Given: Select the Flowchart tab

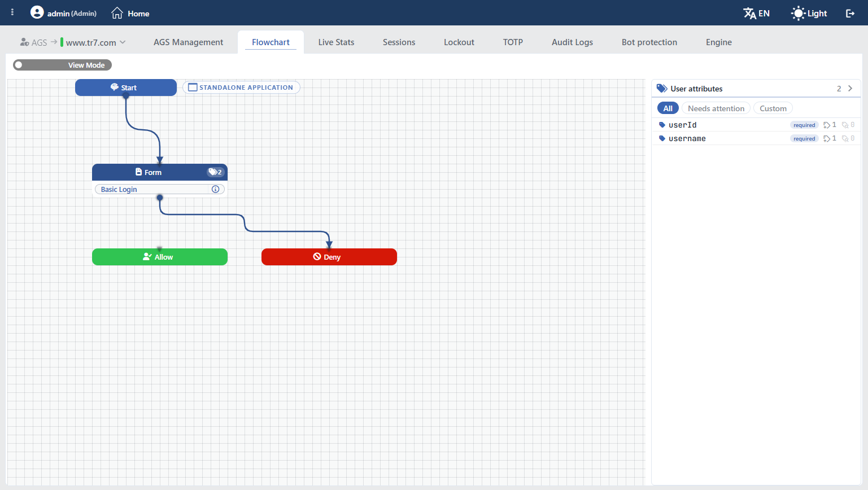Looking at the screenshot, I should pyautogui.click(x=271, y=42).
